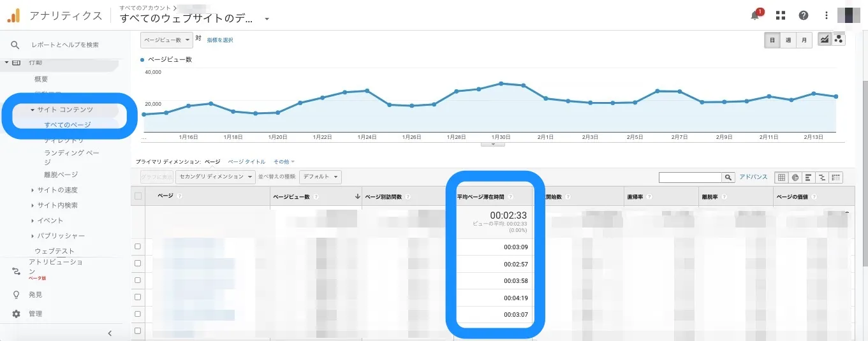This screenshot has width=868, height=341.
Task: Open the すべてのページ report
Action: 68,124
